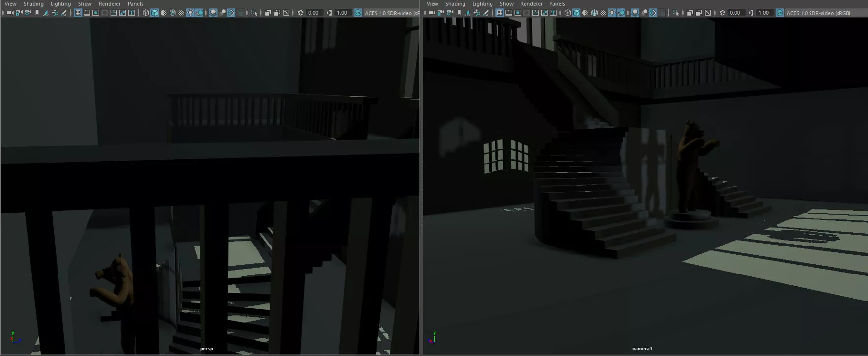This screenshot has width=868, height=356.
Task: Click Image Plane icon in camera1 panel
Action: [x=467, y=13]
